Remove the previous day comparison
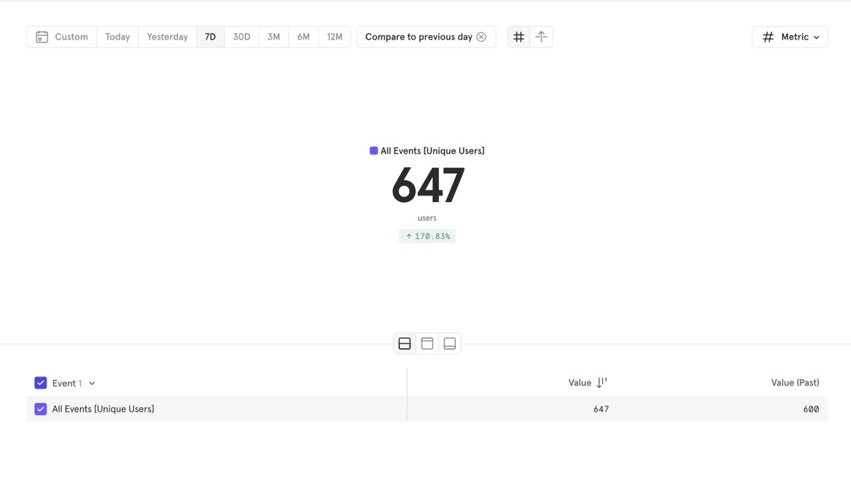The width and height of the screenshot is (851, 504). (482, 37)
